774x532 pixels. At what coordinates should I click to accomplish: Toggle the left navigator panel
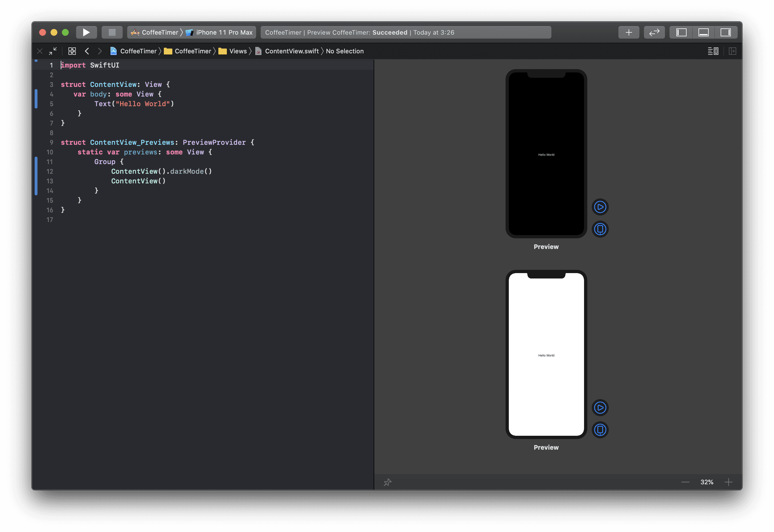pyautogui.click(x=681, y=32)
